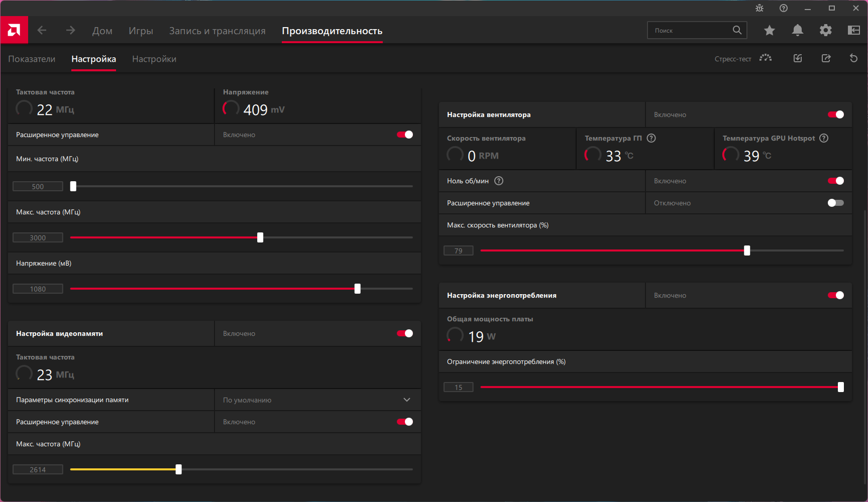Click the GPU Макс. частота slider handle at 3000
The width and height of the screenshot is (868, 502).
(x=260, y=237)
